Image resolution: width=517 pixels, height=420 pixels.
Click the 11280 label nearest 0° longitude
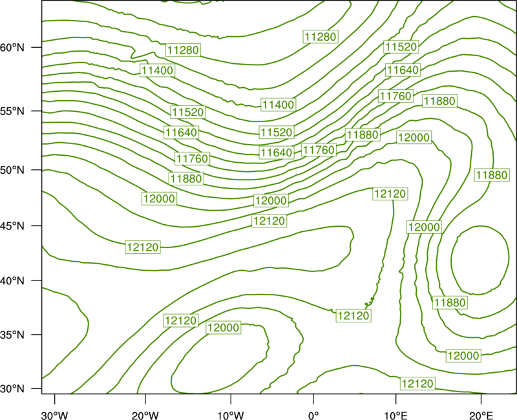coord(321,37)
